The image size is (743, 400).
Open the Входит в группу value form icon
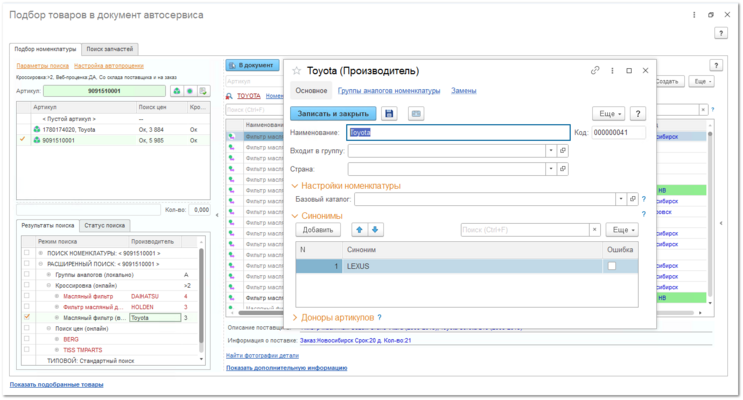click(562, 151)
